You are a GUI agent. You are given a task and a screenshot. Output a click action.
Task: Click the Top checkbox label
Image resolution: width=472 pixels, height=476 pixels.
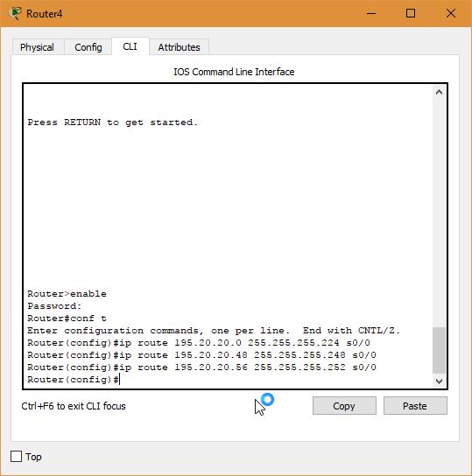tap(33, 457)
